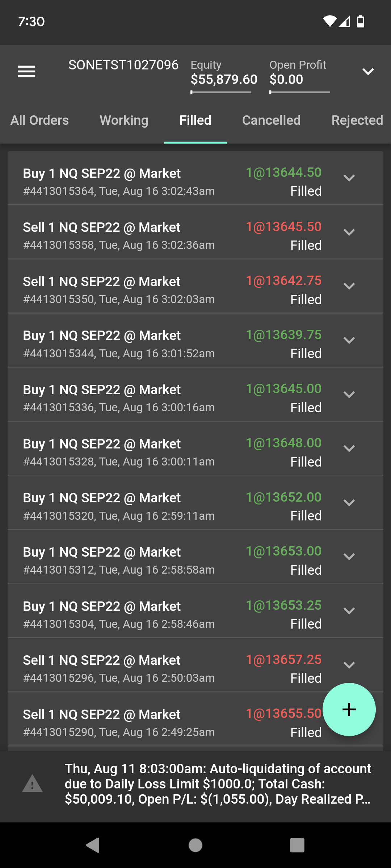Switch to the Working tab

(124, 120)
